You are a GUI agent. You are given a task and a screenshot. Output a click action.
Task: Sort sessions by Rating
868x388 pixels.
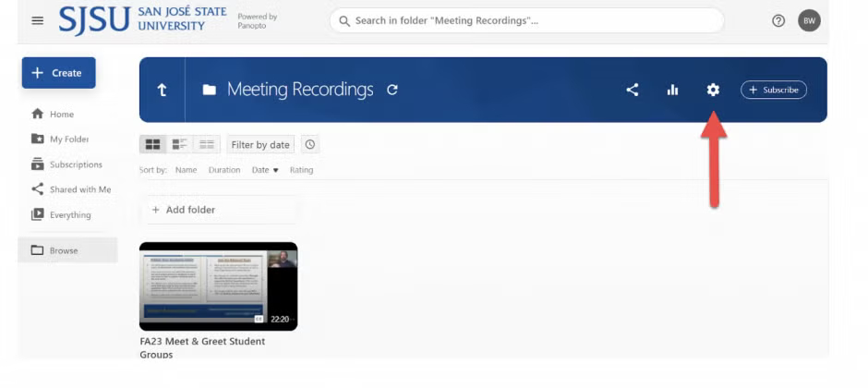[x=301, y=170]
